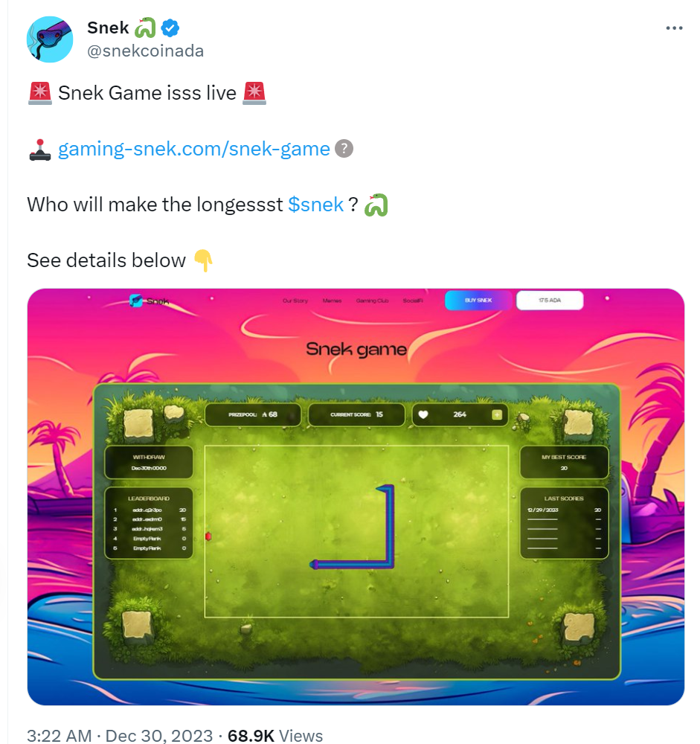Click the Snek logo in game header
The height and width of the screenshot is (744, 700).
pos(149,301)
